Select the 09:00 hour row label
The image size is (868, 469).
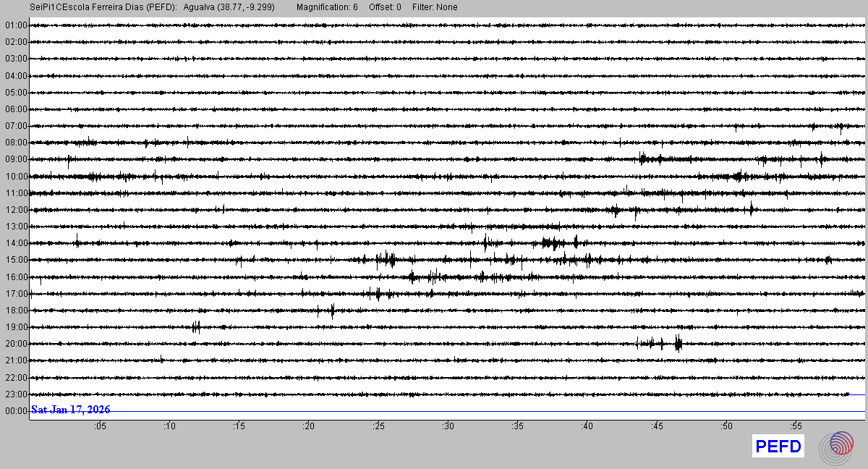click(x=16, y=159)
